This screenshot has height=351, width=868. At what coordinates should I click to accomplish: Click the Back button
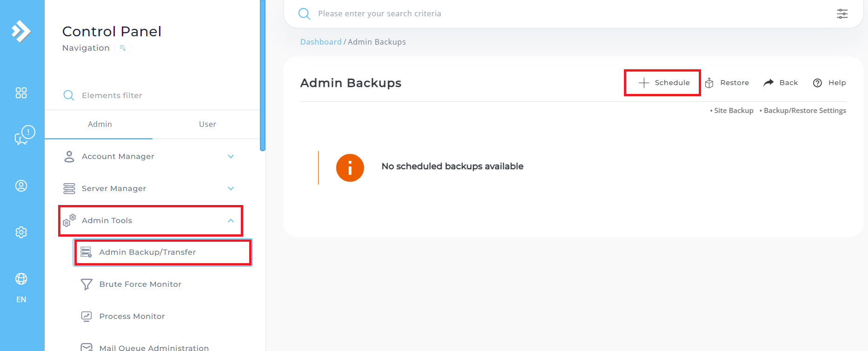point(781,83)
